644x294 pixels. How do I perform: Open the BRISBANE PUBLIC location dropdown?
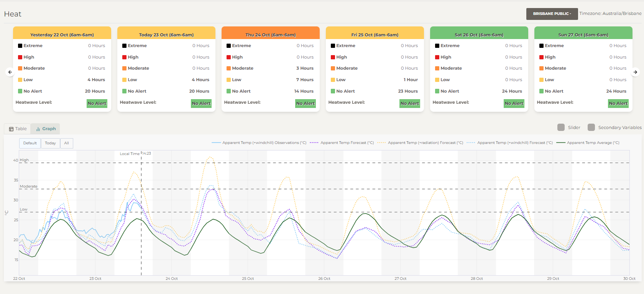click(x=552, y=14)
